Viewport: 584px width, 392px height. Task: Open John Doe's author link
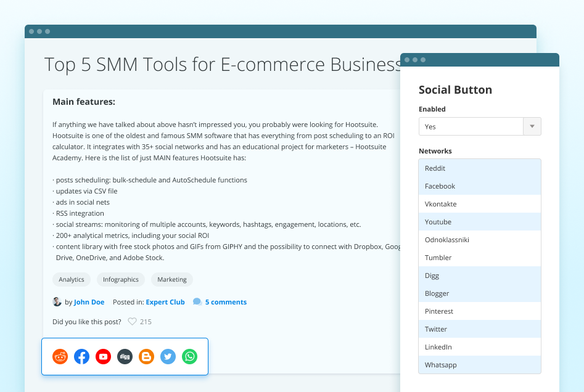click(89, 301)
